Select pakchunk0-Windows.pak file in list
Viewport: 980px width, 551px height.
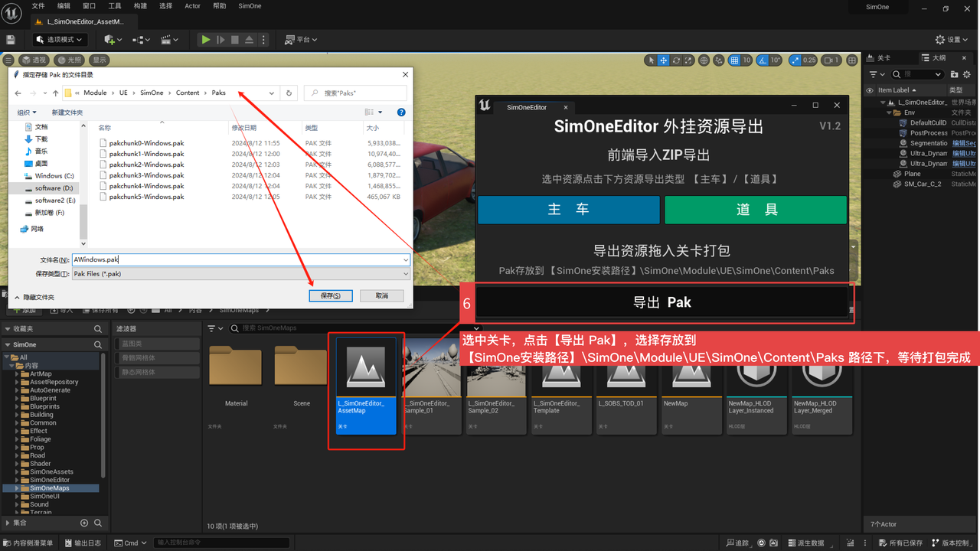point(146,143)
